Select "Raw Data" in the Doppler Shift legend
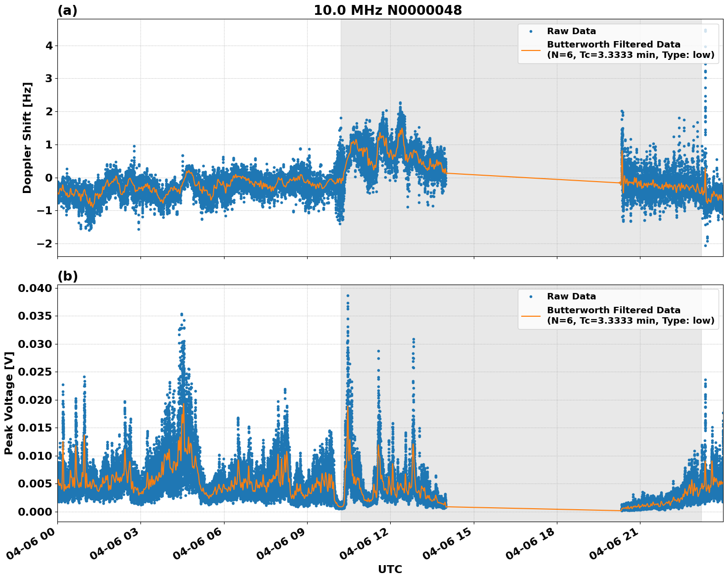 click(571, 31)
